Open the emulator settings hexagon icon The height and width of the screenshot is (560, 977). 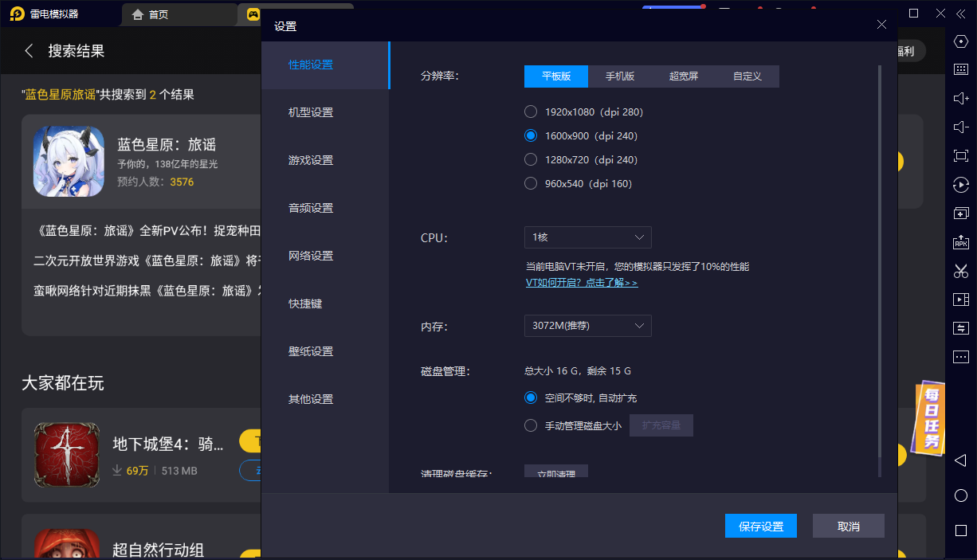tap(960, 41)
